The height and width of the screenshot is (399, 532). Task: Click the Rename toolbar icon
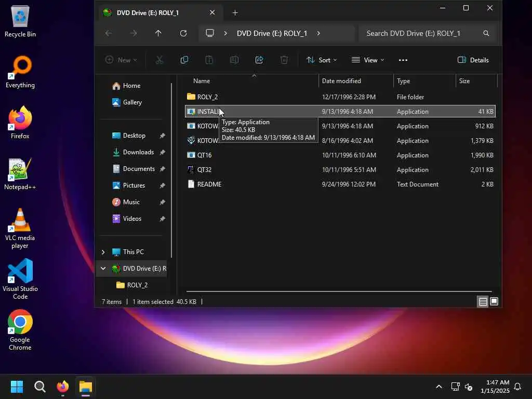coord(234,60)
